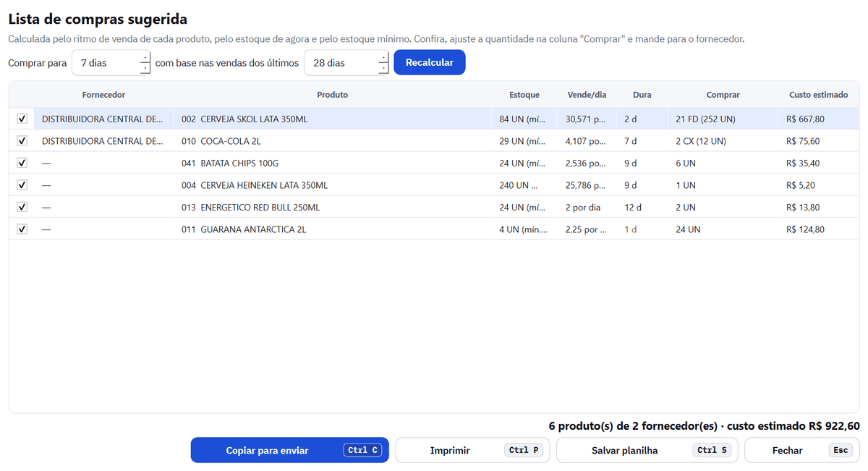The width and height of the screenshot is (868, 471).
Task: Sort by the Comprar column header
Action: (x=723, y=95)
